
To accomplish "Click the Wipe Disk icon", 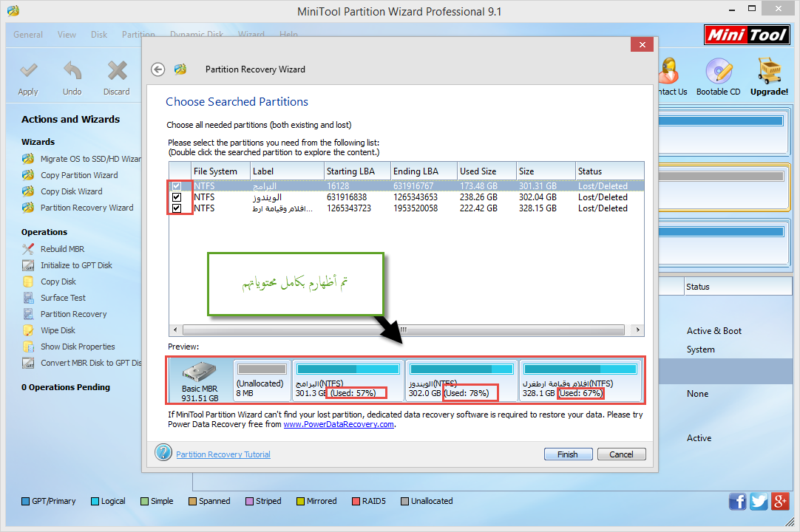I will (28, 330).
